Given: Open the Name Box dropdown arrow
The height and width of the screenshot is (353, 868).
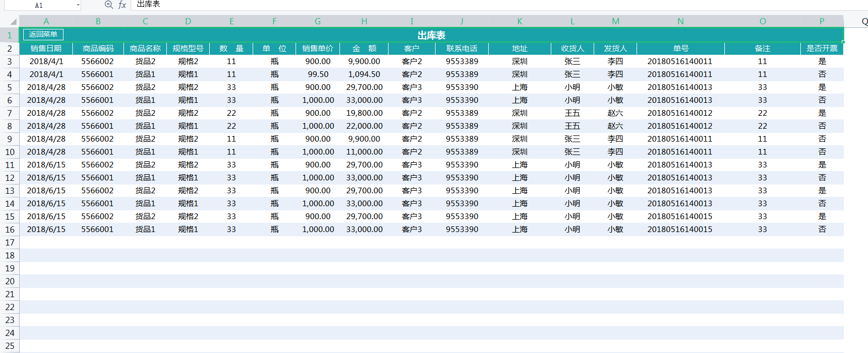Looking at the screenshot, I should pyautogui.click(x=78, y=5).
